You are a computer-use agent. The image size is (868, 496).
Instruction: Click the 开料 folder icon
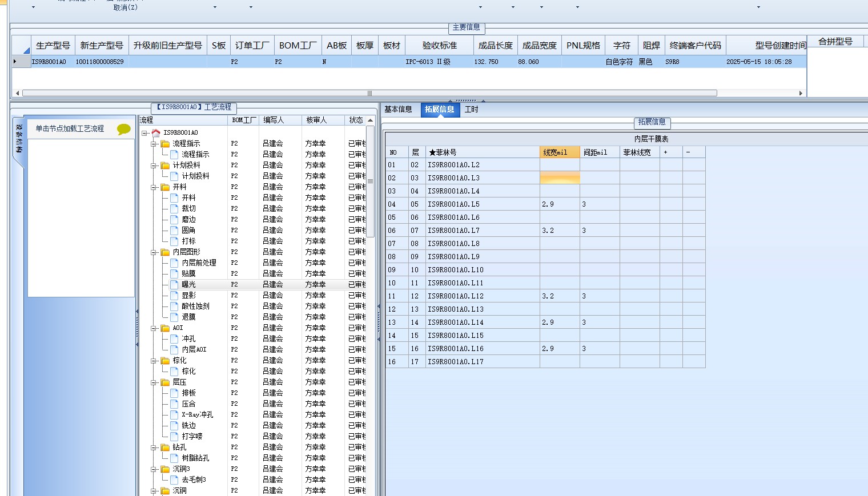click(165, 187)
